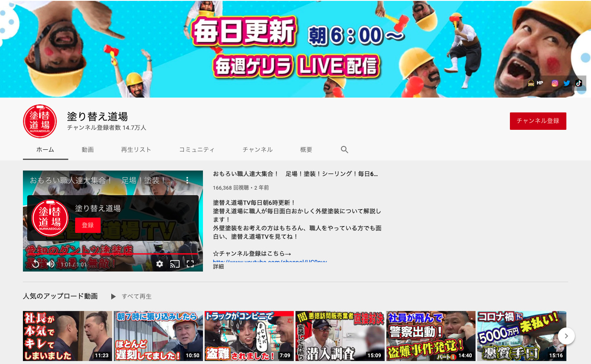
Task: Open the HP homepage link in banner
Action: [535, 83]
